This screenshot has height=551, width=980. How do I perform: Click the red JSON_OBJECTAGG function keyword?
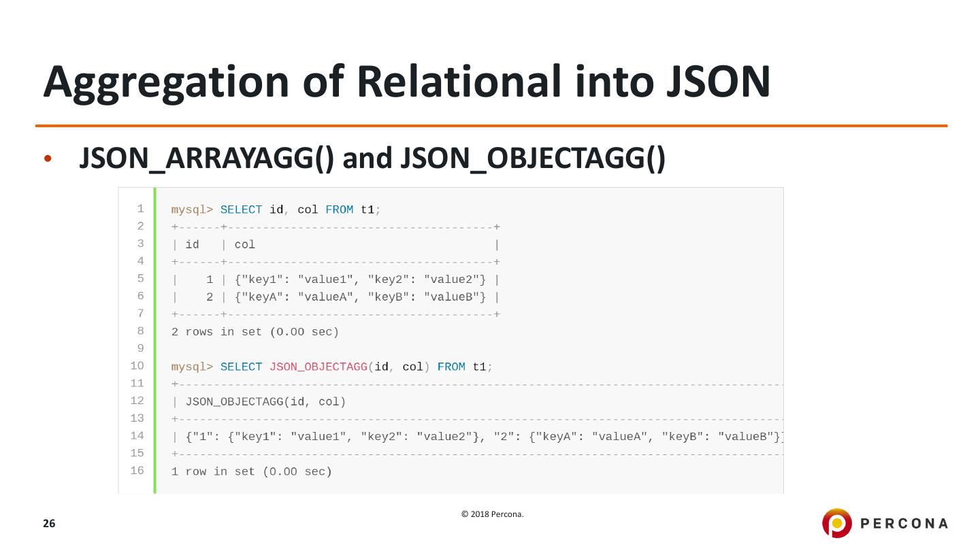(x=318, y=367)
